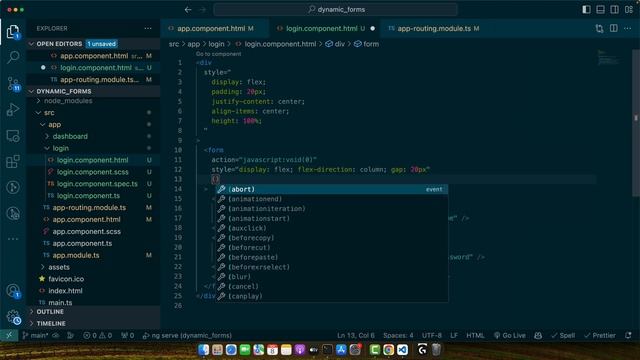This screenshot has height=360, width=640.
Task: Select (auxclick) autocomplete suggestion
Action: point(332,228)
